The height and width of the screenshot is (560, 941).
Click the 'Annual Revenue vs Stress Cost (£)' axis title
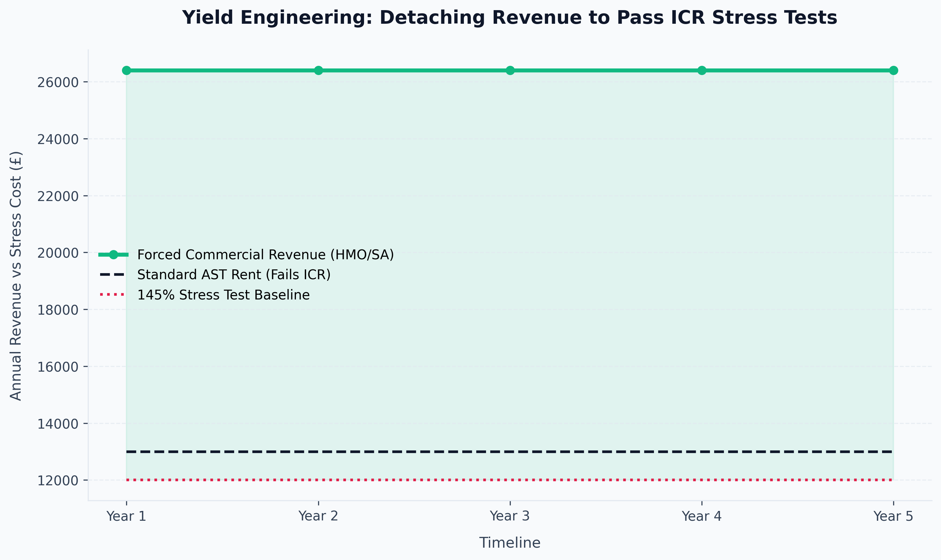[x=16, y=276]
